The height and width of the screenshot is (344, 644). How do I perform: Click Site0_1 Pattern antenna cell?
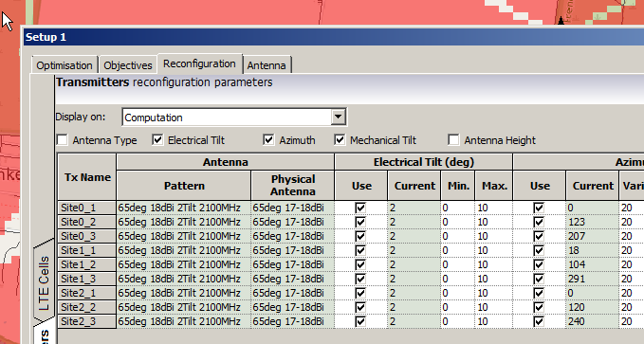184,208
